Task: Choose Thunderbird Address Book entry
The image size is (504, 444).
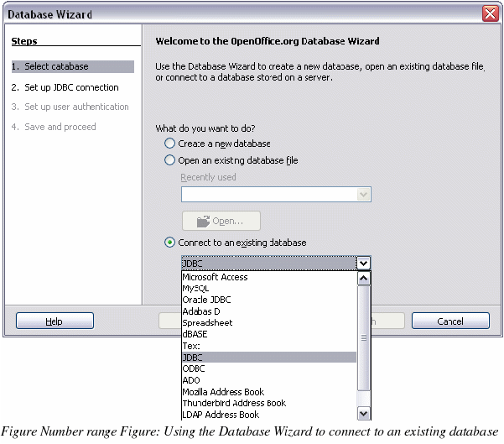Action: tap(234, 403)
